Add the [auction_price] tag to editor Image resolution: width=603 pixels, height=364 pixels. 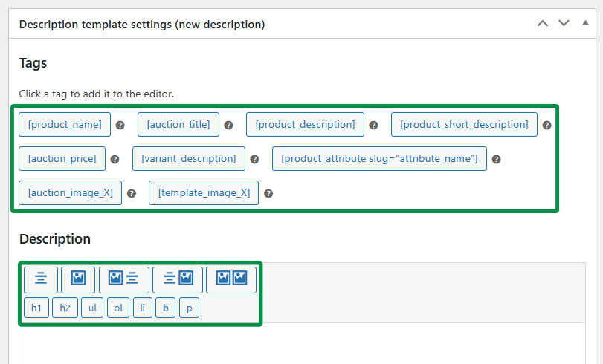click(x=62, y=158)
